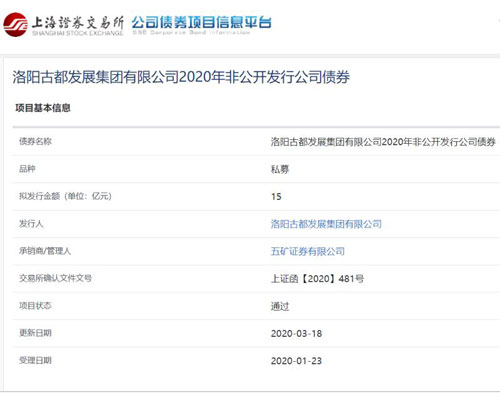500x393 pixels.
Task: Click the 承销商/管理人 row label
Action: 45,251
